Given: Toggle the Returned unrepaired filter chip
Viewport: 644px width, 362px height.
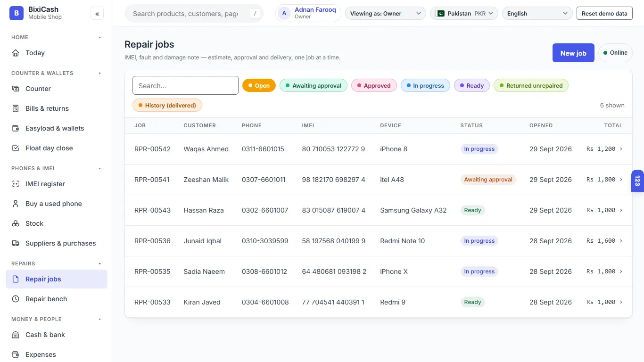Looking at the screenshot, I should click(x=531, y=85).
